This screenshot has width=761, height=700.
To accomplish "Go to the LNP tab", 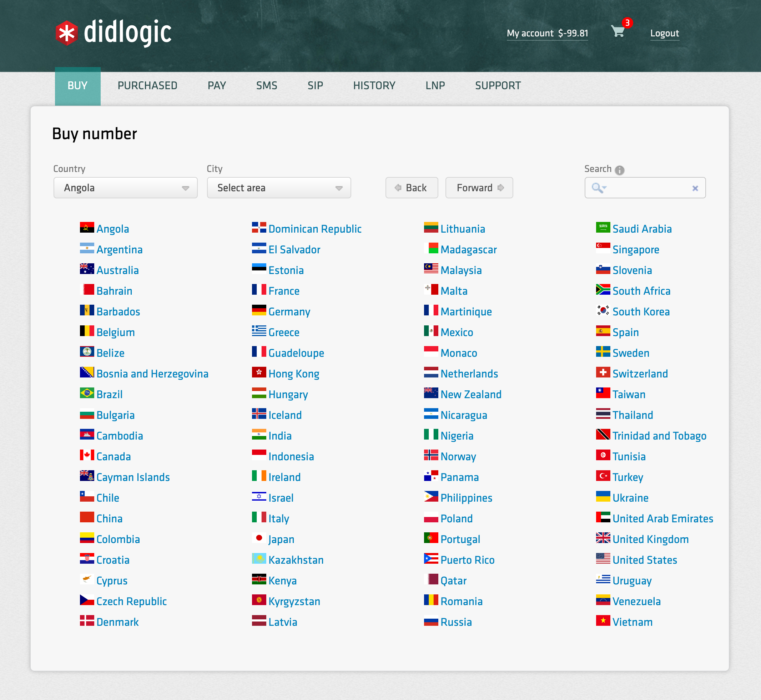I will click(435, 86).
